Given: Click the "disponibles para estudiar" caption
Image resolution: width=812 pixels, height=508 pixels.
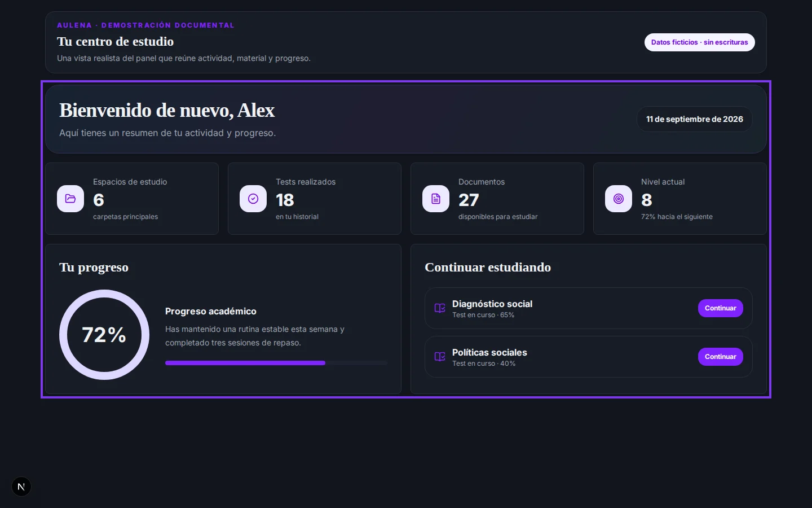Looking at the screenshot, I should point(498,217).
